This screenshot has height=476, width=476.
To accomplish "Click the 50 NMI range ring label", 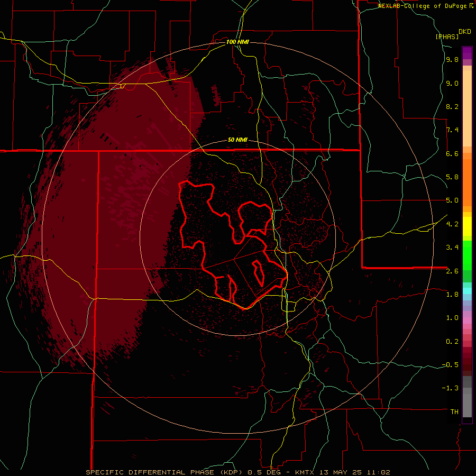I will coord(237,140).
